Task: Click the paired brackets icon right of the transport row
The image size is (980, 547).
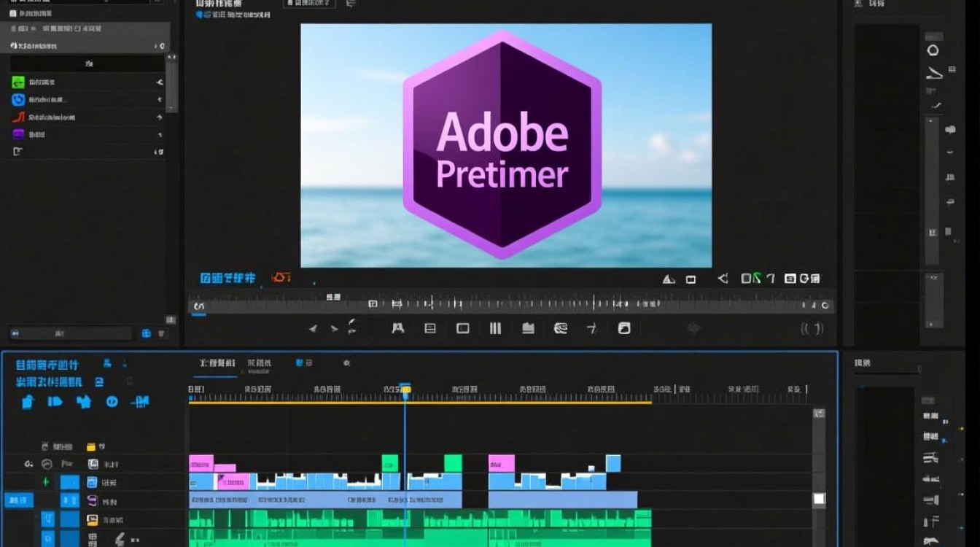Action: click(812, 329)
